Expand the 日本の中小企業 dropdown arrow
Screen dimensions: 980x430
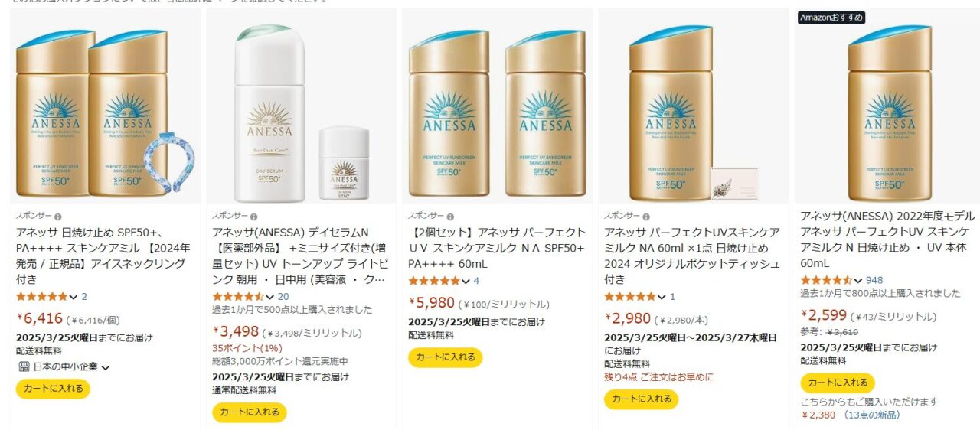pyautogui.click(x=106, y=367)
